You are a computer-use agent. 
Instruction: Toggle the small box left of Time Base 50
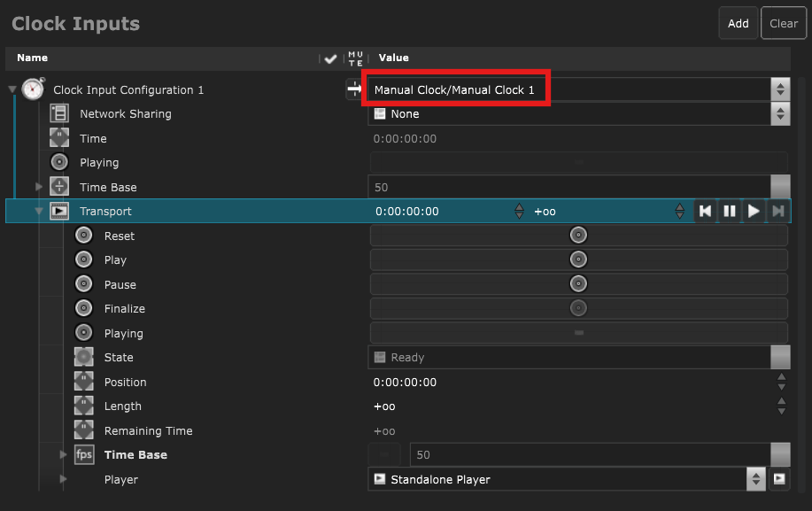tap(384, 454)
